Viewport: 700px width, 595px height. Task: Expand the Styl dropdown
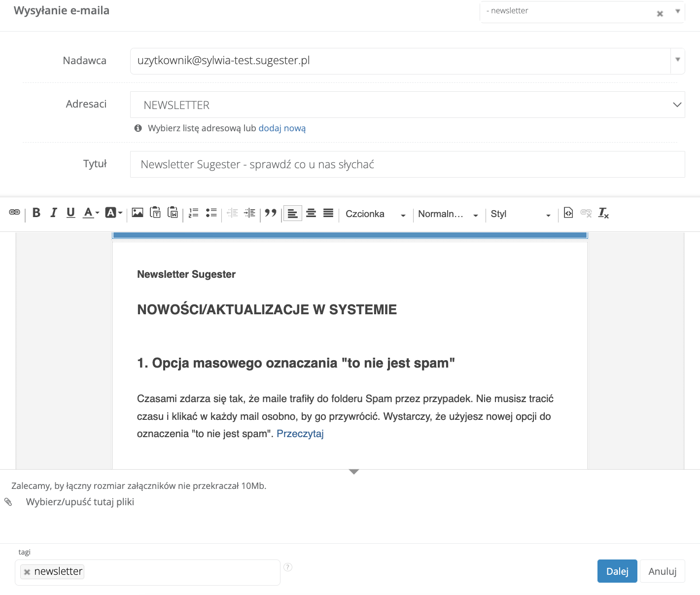coord(520,214)
